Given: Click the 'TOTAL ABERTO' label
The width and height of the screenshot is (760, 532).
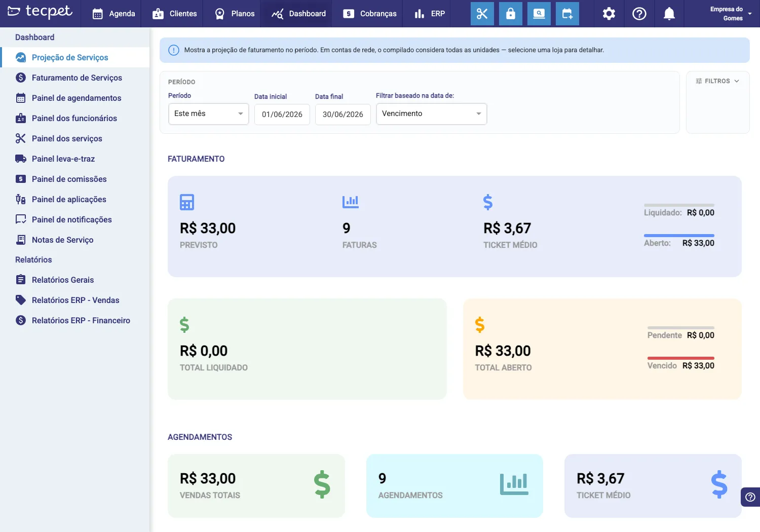Looking at the screenshot, I should 503,368.
